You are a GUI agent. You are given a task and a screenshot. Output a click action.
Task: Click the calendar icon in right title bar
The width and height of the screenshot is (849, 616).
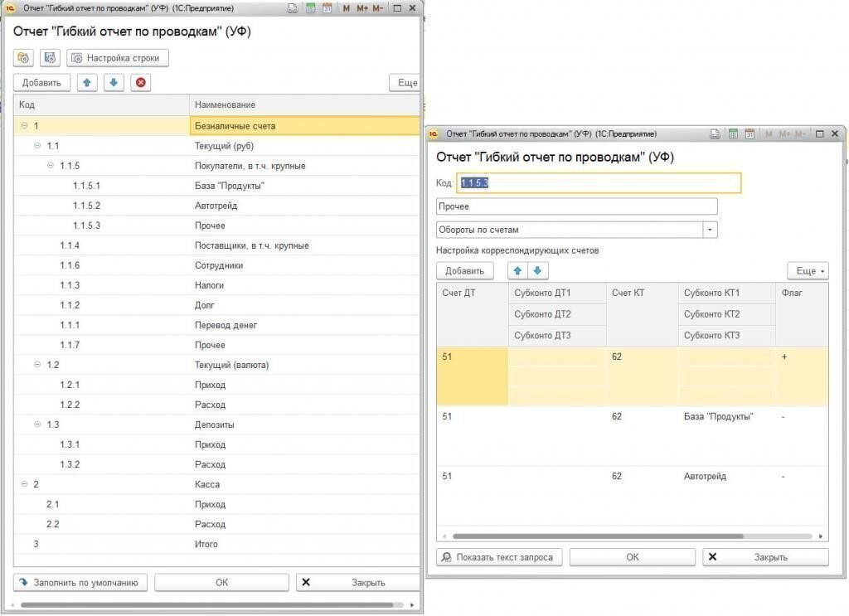750,133
